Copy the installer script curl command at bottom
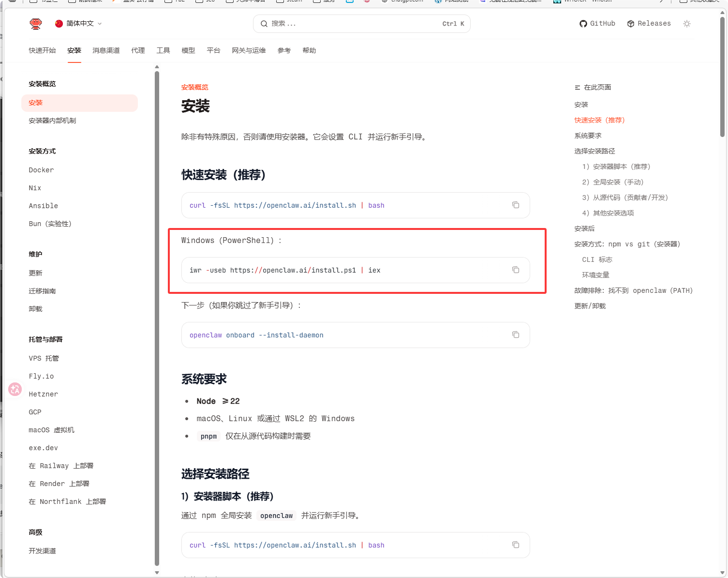 515,545
